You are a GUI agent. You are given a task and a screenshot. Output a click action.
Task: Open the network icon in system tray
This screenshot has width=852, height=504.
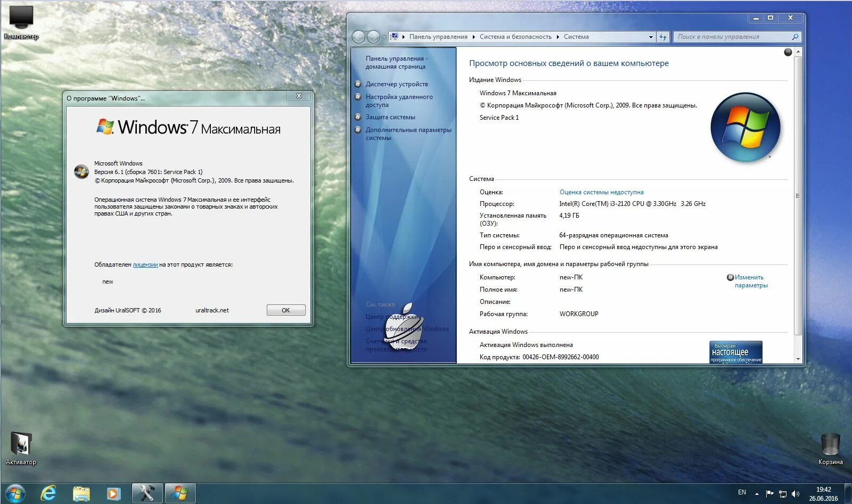click(x=782, y=493)
